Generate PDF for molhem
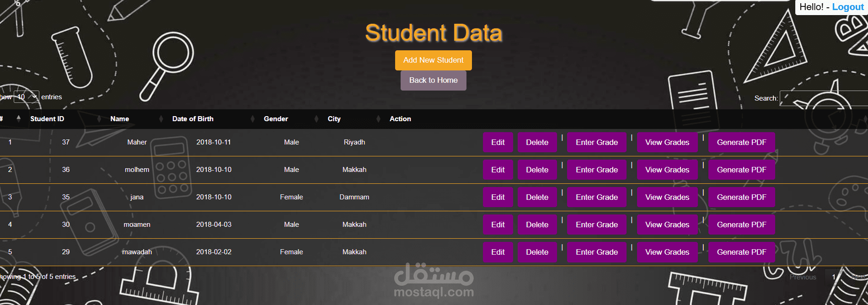Viewport: 868px width, 305px height. click(x=741, y=170)
